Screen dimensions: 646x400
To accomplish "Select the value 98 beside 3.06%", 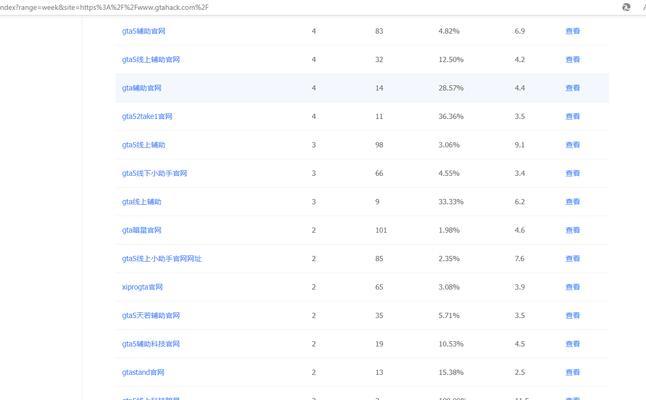I will pos(379,145).
